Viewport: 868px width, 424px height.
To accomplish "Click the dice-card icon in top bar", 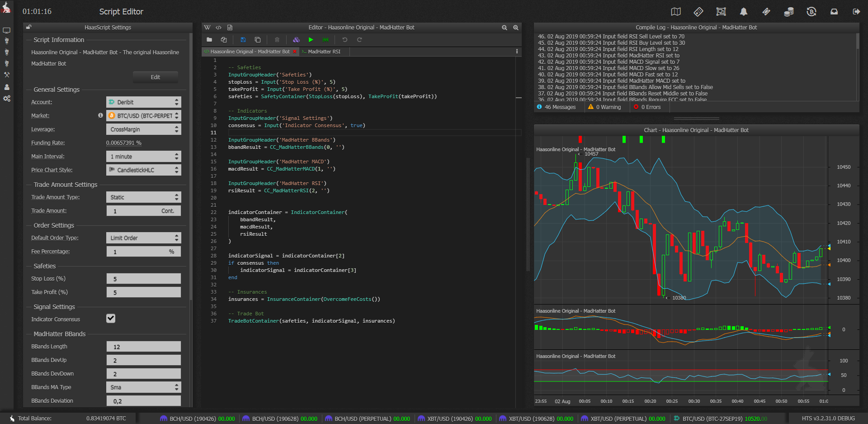I will tap(698, 12).
